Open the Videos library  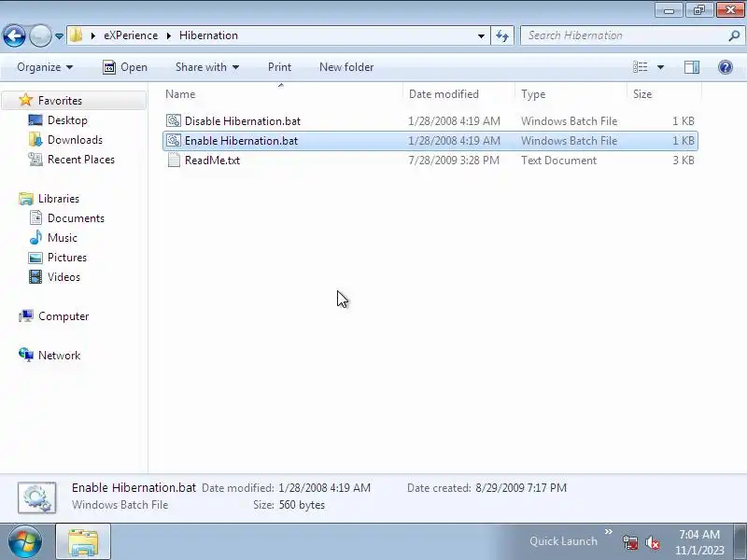point(63,277)
